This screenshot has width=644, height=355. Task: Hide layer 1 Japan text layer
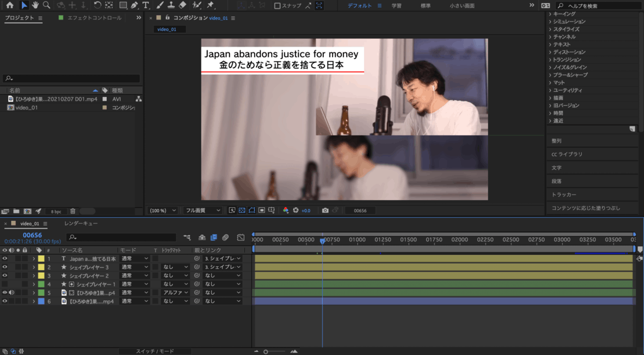(5, 259)
